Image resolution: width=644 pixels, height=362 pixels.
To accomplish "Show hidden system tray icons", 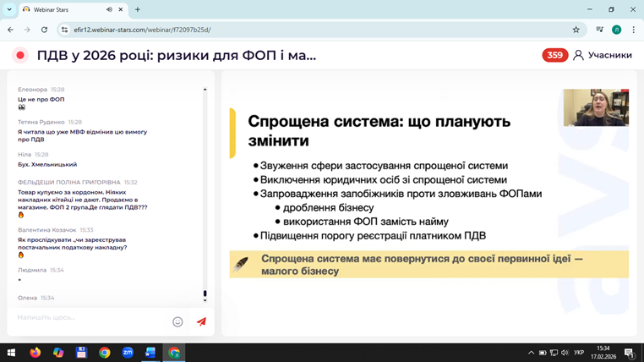I will 531,353.
